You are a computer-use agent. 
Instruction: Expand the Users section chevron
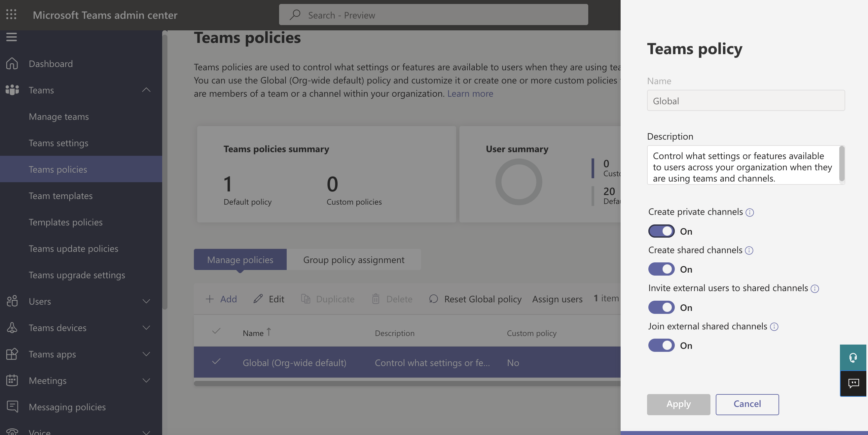click(146, 301)
